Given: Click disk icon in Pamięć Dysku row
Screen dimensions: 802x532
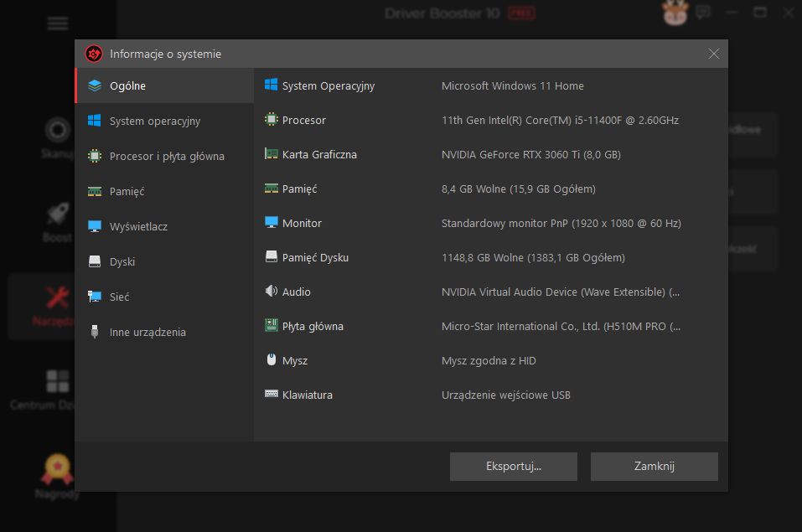Looking at the screenshot, I should click(x=271, y=256).
